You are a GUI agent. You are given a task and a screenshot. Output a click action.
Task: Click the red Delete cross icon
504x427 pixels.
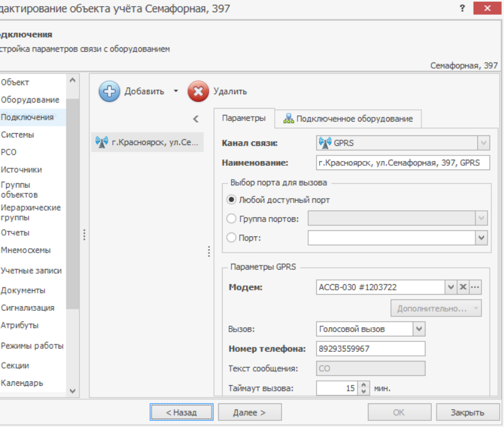(198, 92)
